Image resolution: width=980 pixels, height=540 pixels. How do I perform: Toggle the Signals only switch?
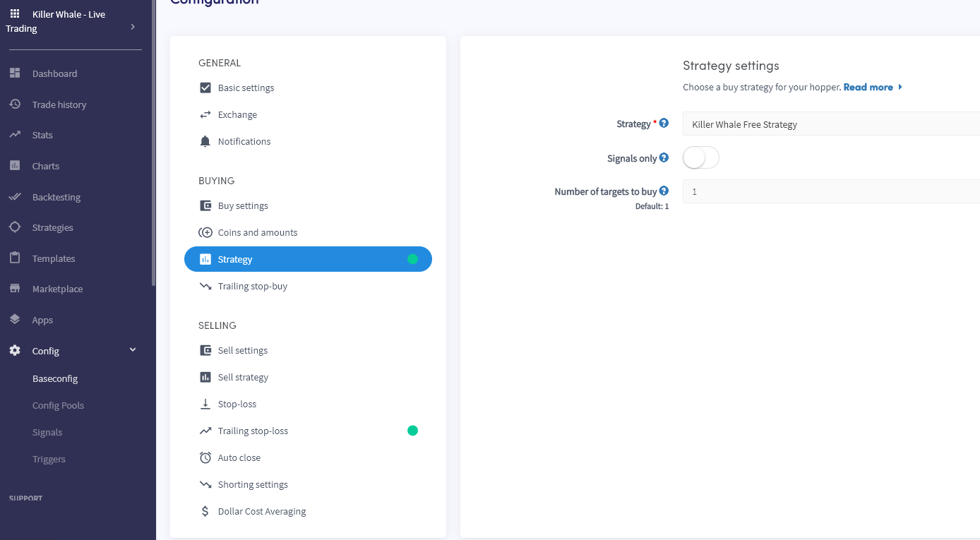(700, 158)
